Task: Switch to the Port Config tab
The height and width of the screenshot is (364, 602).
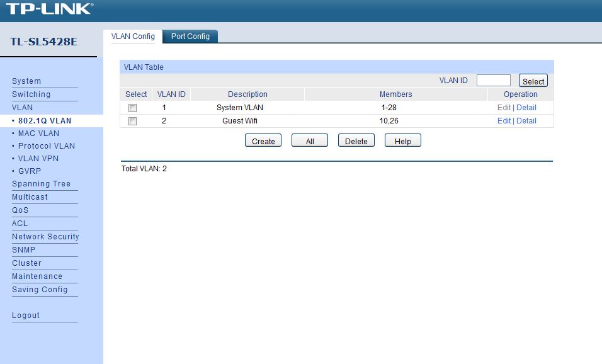Action: tap(190, 37)
